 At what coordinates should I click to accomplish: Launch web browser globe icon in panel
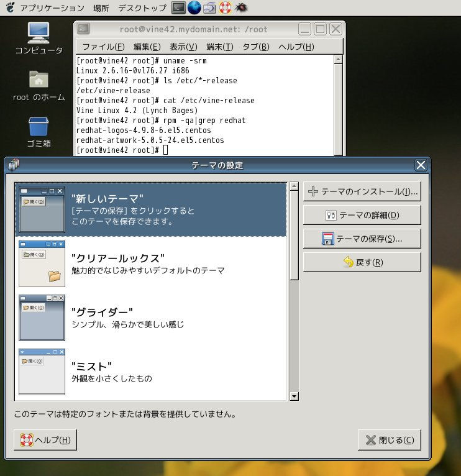point(194,7)
